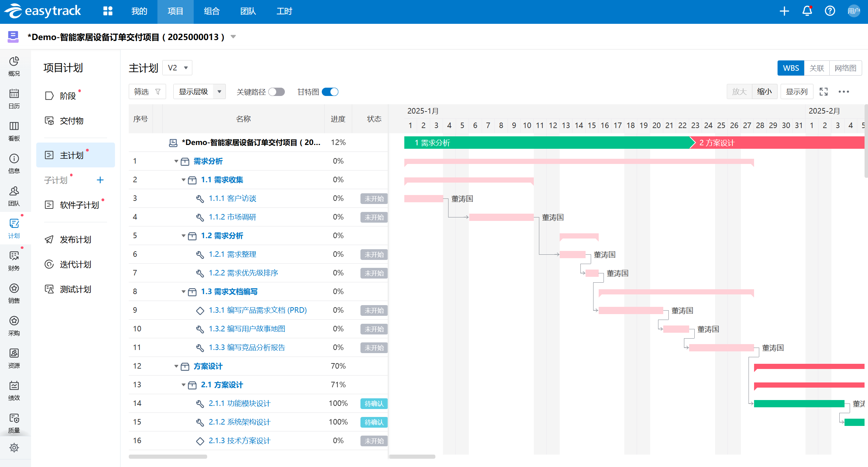
Task: Select 发布计划 in the plan menu
Action: (x=75, y=240)
